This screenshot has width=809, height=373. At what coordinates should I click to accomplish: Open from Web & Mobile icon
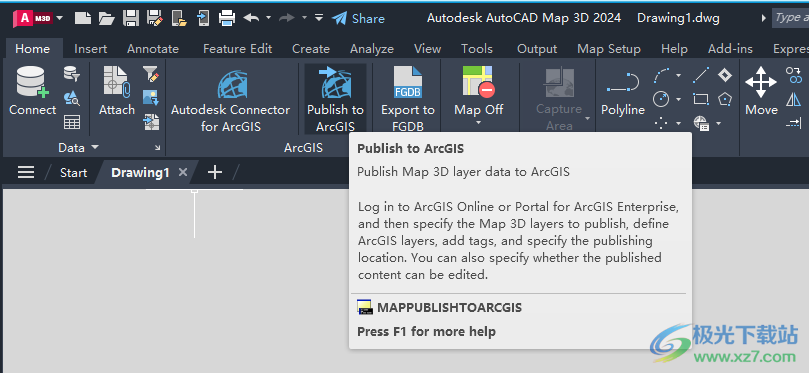[178, 19]
